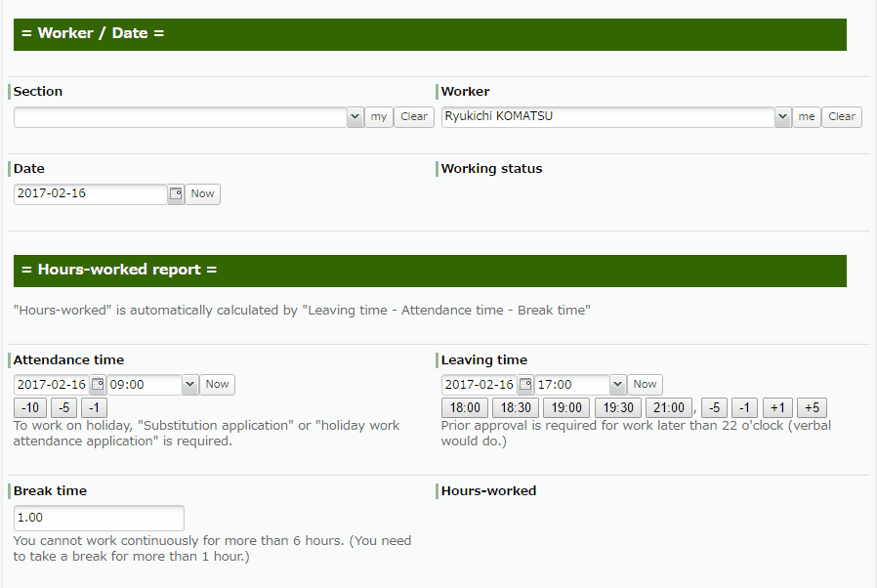Expand the Worker dropdown showing Ryukichi KOMATSU
Image resolution: width=877 pixels, height=588 pixels.
point(783,116)
